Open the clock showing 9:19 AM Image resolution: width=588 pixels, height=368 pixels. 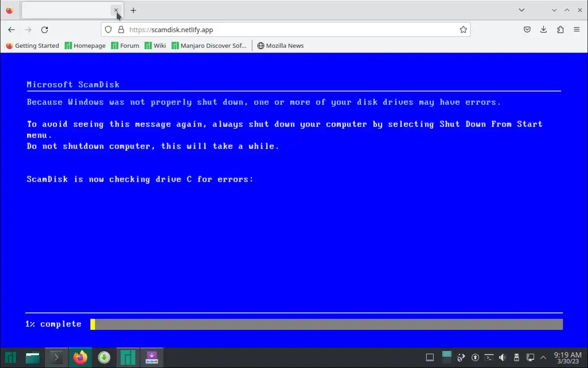click(568, 357)
